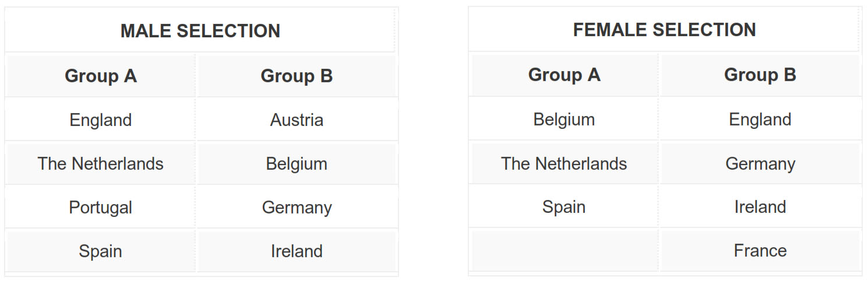This screenshot has width=868, height=284.
Task: Select Group A header in male table
Action: [101, 76]
